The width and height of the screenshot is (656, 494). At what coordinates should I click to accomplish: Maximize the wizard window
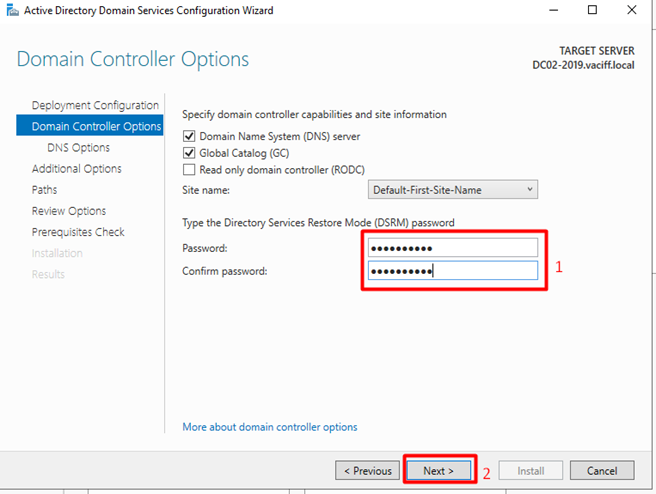(x=591, y=11)
